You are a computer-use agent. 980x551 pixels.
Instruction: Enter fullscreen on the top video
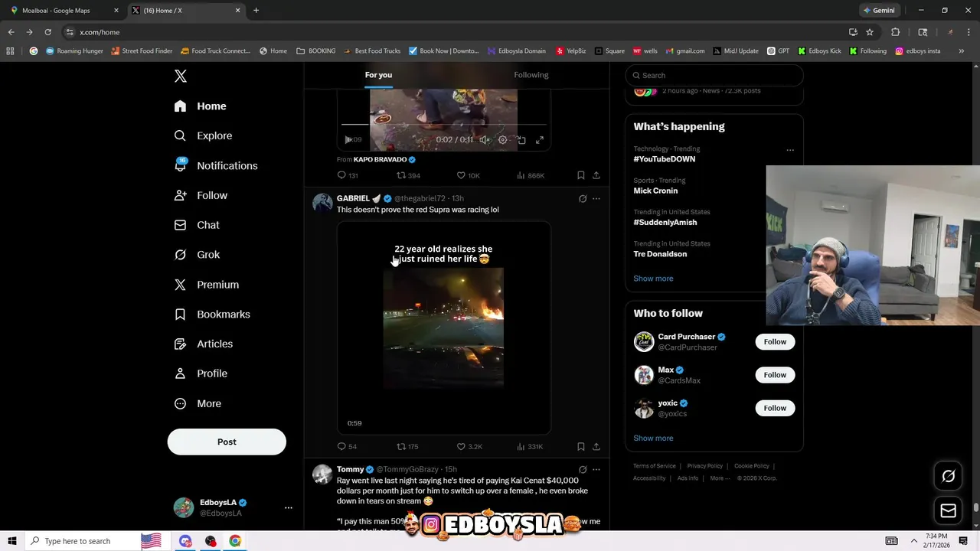tap(540, 139)
